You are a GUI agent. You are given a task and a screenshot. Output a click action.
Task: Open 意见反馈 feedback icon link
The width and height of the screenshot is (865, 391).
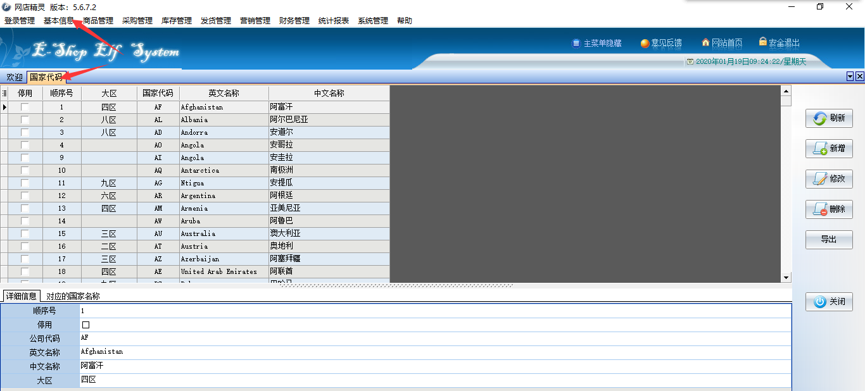644,44
